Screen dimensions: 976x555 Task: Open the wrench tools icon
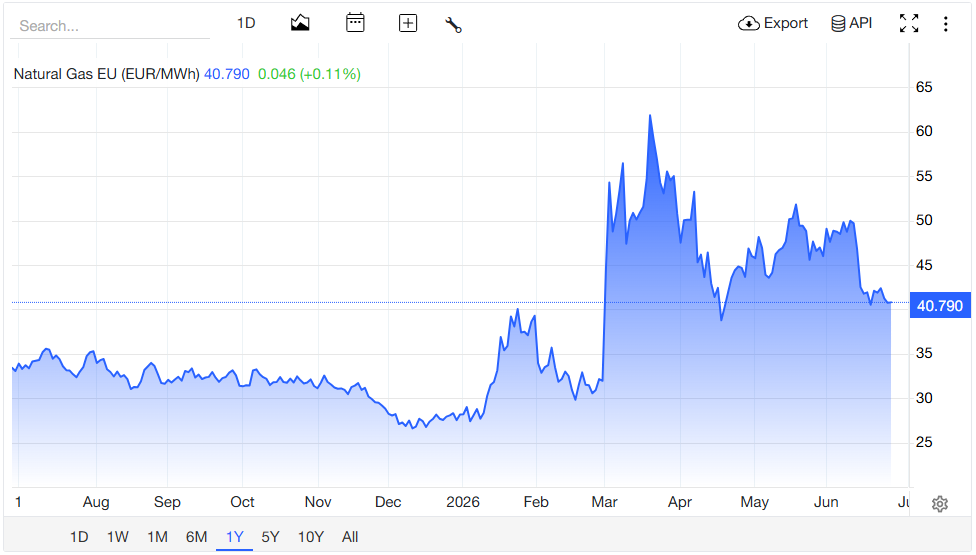453,25
